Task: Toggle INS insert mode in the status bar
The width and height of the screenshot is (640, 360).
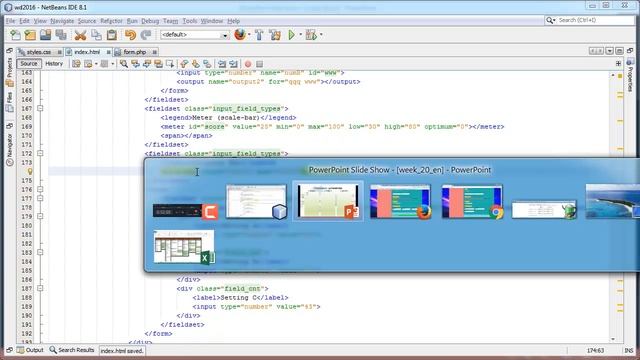Action: point(629,351)
